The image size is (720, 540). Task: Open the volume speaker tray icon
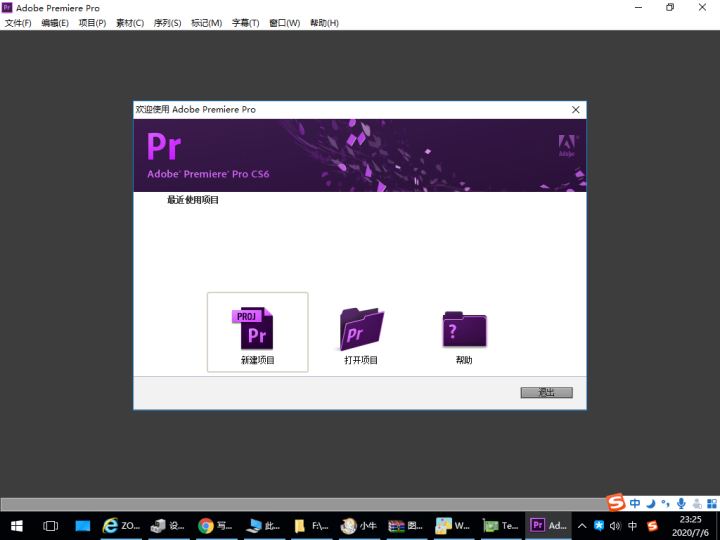coord(615,526)
